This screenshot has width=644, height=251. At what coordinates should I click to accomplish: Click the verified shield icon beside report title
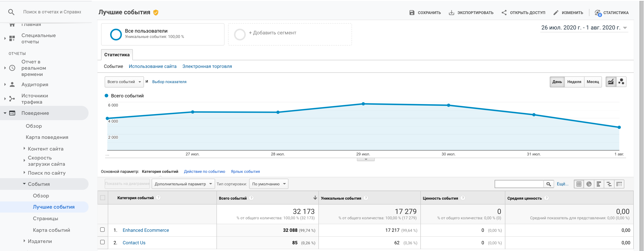[x=156, y=13]
